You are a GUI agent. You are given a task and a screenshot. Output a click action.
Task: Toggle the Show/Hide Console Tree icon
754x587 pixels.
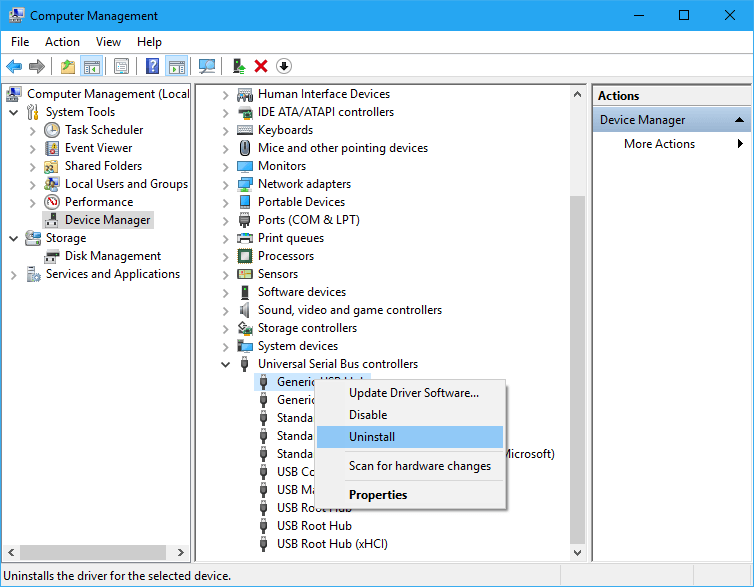coord(91,66)
